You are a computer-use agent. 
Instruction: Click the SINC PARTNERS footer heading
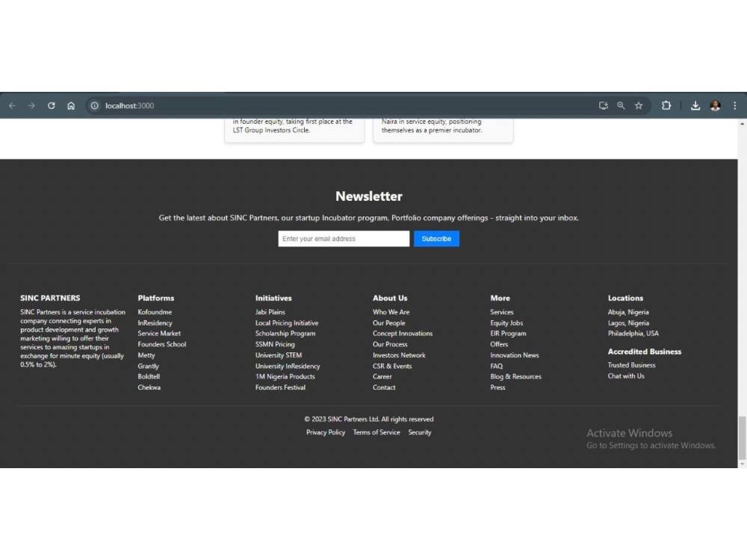click(x=50, y=298)
